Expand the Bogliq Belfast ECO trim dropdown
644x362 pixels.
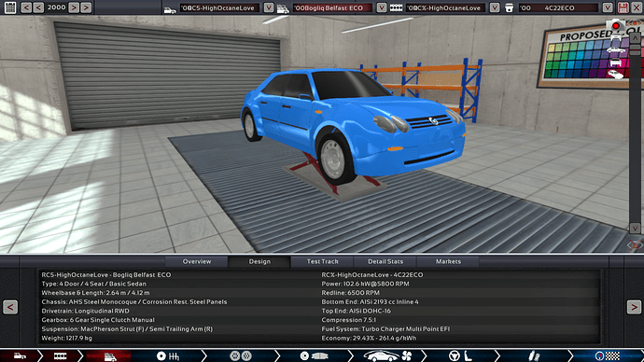(x=382, y=7)
